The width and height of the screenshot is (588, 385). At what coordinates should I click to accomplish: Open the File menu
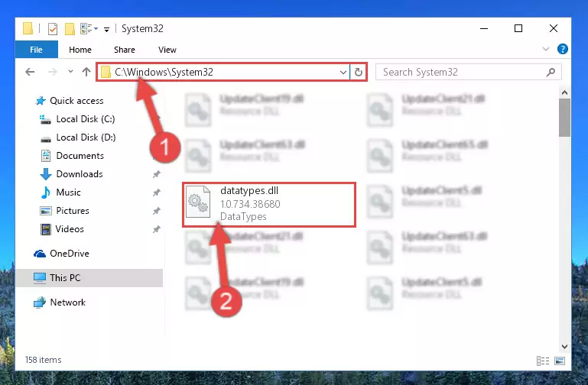pyautogui.click(x=37, y=50)
